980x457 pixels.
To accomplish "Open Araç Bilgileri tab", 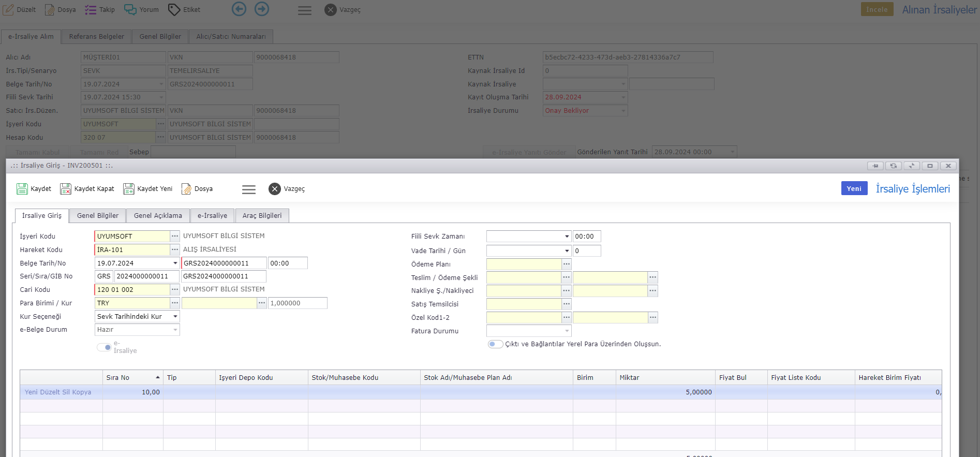I will coord(262,216).
